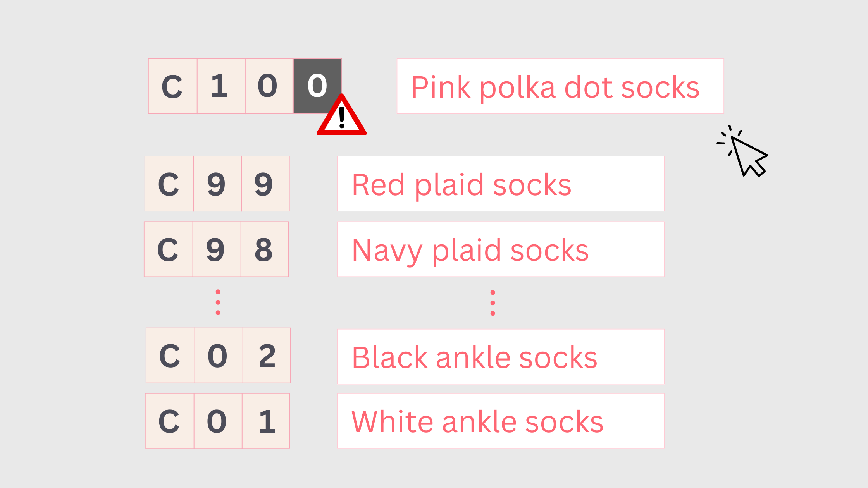Select the 9 cell in C98 code

217,249
